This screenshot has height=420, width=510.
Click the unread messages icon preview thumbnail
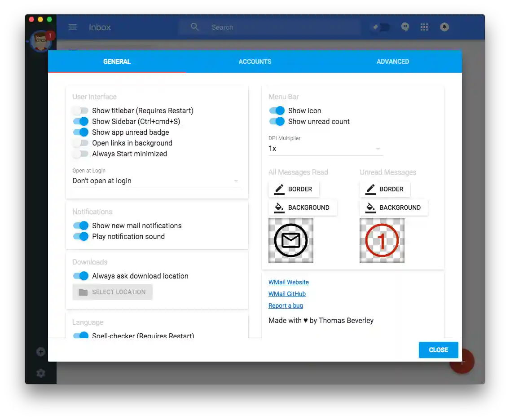click(x=382, y=240)
